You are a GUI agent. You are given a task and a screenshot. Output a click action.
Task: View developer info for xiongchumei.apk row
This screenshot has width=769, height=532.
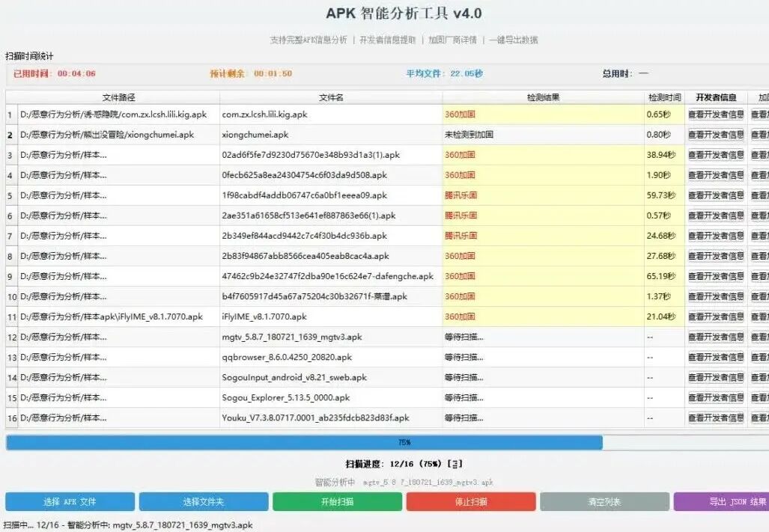(716, 135)
